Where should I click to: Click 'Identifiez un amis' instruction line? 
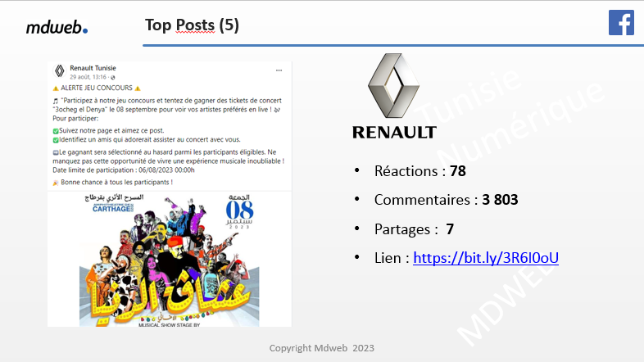click(149, 139)
